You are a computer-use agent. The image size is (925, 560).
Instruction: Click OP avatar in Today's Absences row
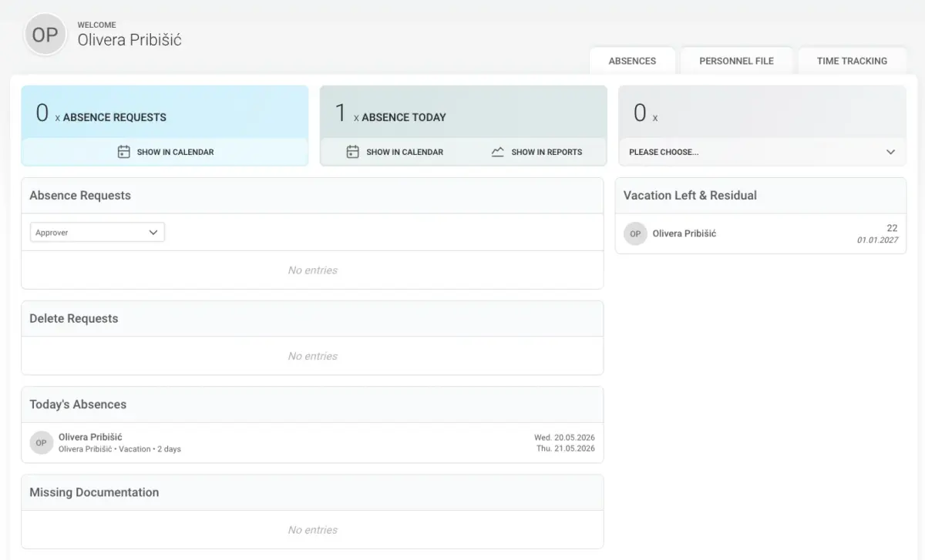click(x=41, y=443)
